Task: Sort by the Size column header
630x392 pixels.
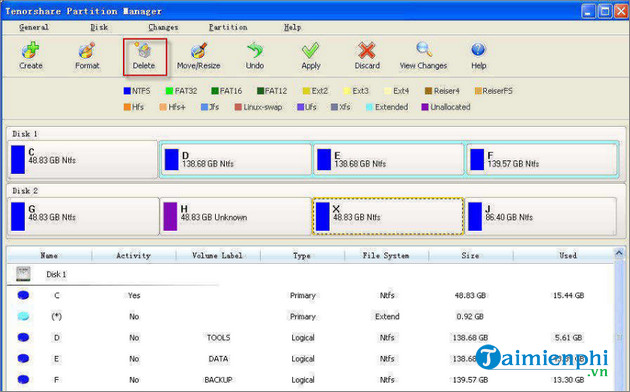Action: (470, 255)
